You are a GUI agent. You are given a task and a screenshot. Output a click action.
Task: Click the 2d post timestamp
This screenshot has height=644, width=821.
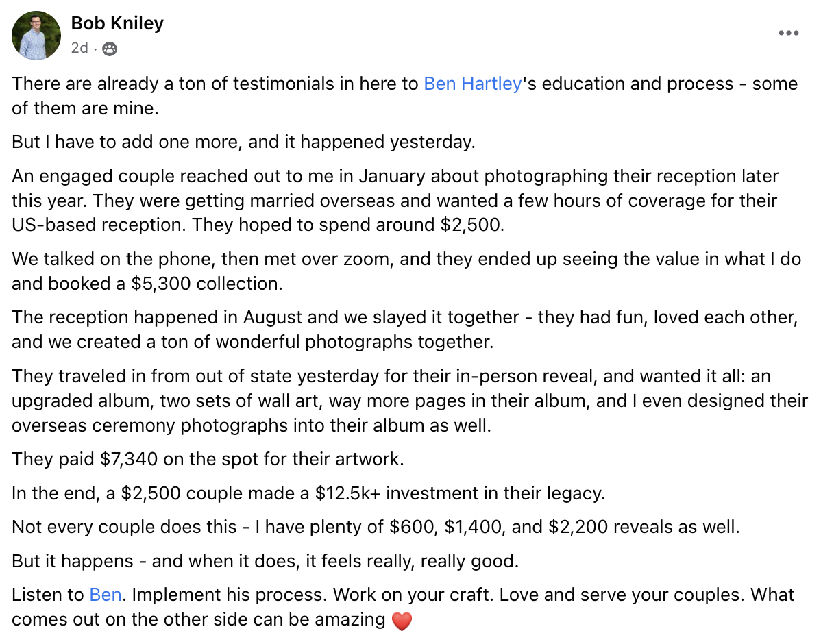tap(79, 49)
